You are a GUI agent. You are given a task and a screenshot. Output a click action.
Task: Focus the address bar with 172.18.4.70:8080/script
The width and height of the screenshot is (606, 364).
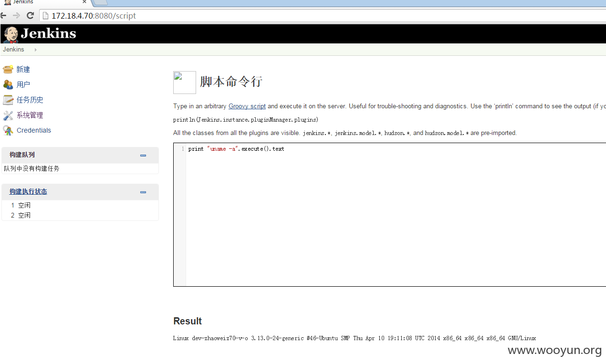pyautogui.click(x=323, y=16)
